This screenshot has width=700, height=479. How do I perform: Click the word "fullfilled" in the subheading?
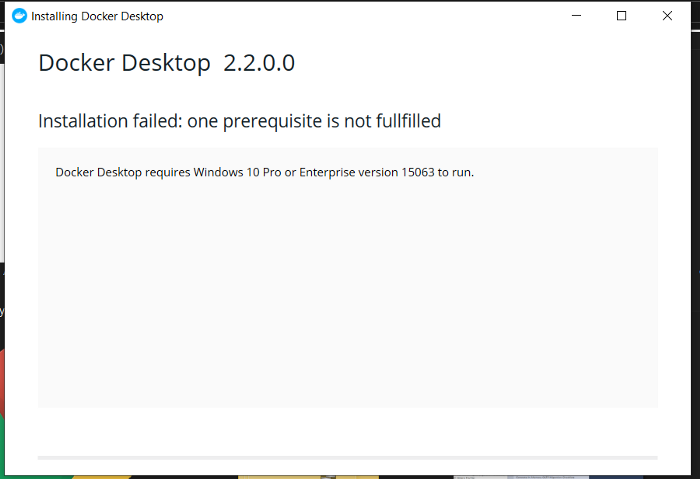[x=401, y=121]
